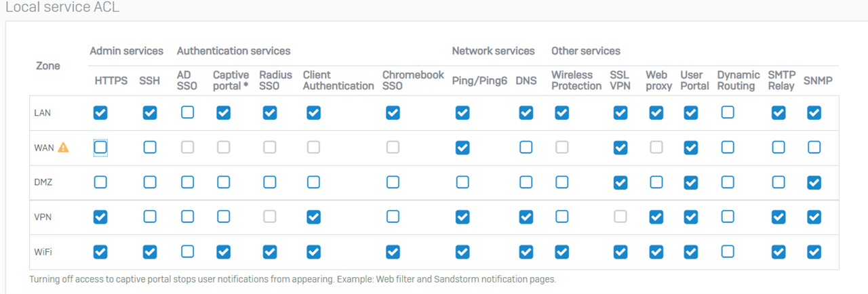Enable HTTPS admin access for WAN zone
Screen dimensions: 868x294
point(100,147)
